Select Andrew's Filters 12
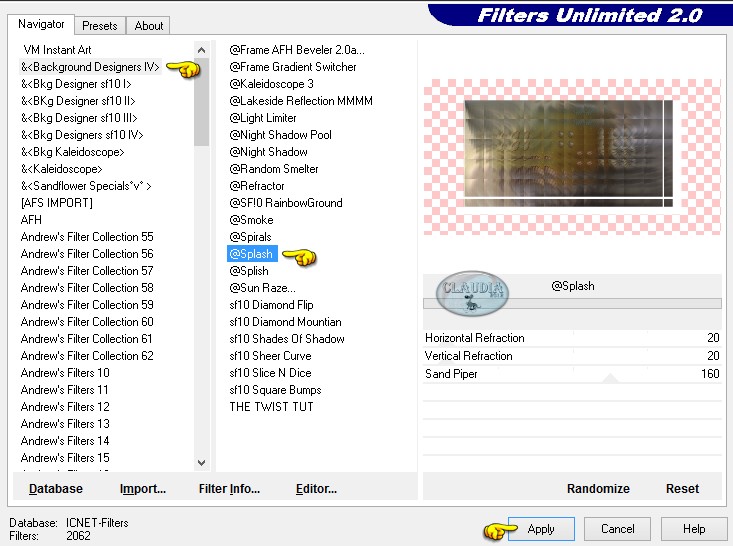This screenshot has height=546, width=733. [65, 407]
